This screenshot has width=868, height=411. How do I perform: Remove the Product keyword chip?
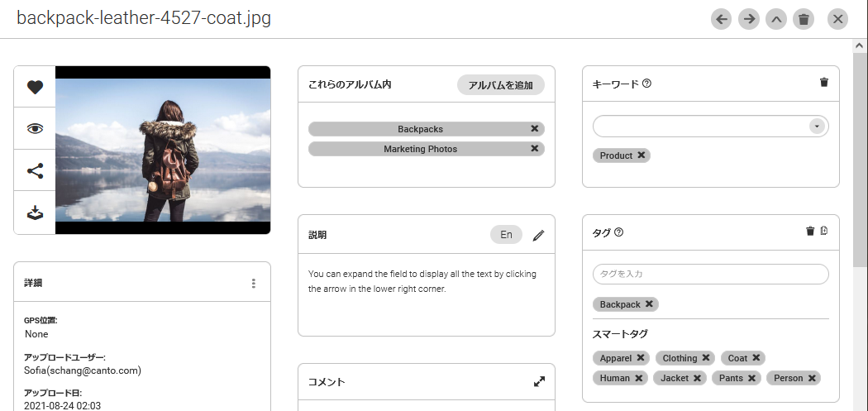[x=641, y=155]
